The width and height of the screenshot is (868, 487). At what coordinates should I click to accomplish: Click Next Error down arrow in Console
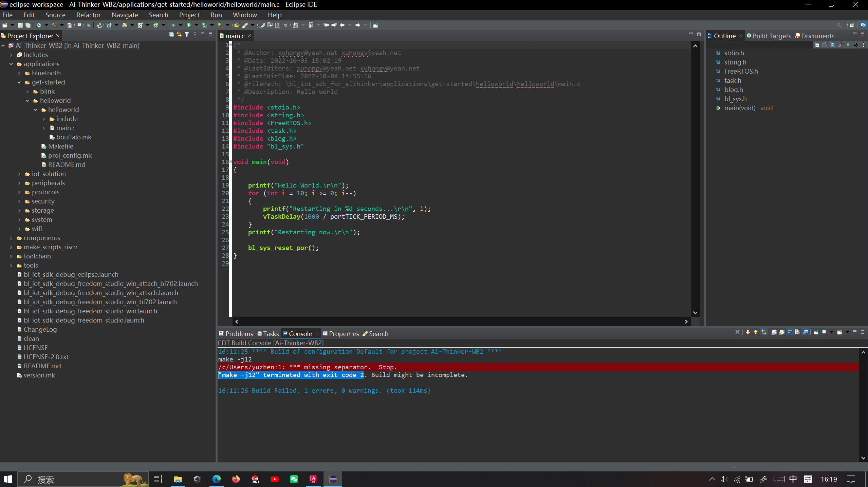tap(748, 332)
